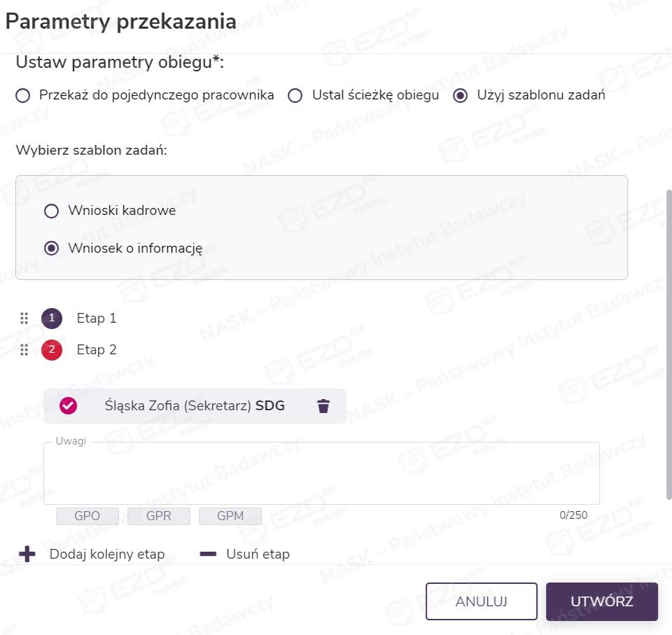
Task: Click the plus icon to add stage
Action: pyautogui.click(x=27, y=554)
